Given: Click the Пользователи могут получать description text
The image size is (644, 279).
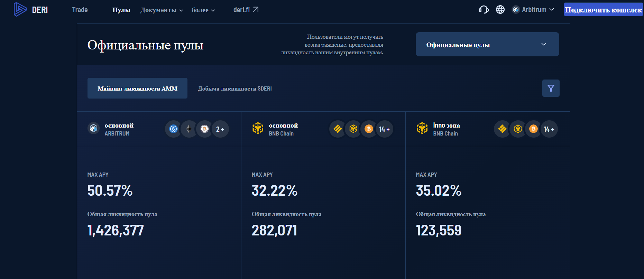Looking at the screenshot, I should [332, 45].
